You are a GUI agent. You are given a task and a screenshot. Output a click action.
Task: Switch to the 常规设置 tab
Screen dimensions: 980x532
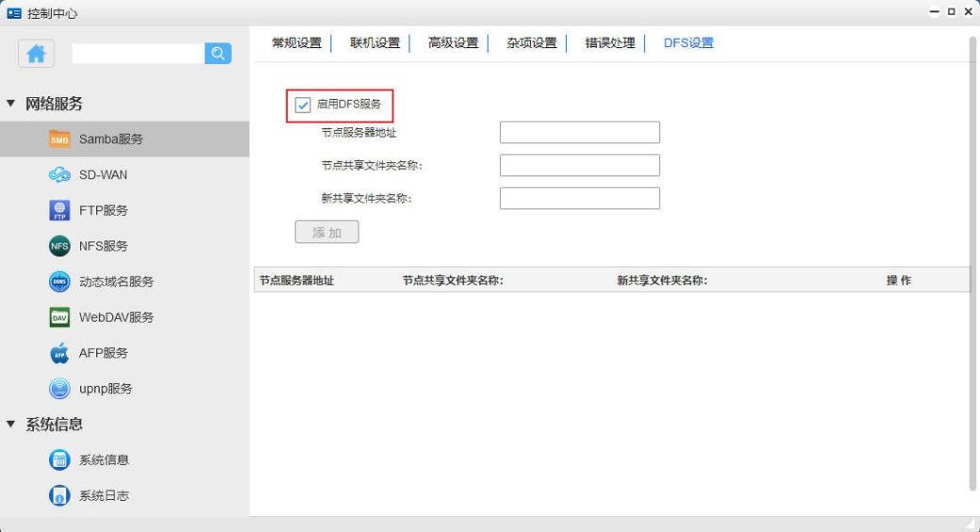[x=296, y=42]
